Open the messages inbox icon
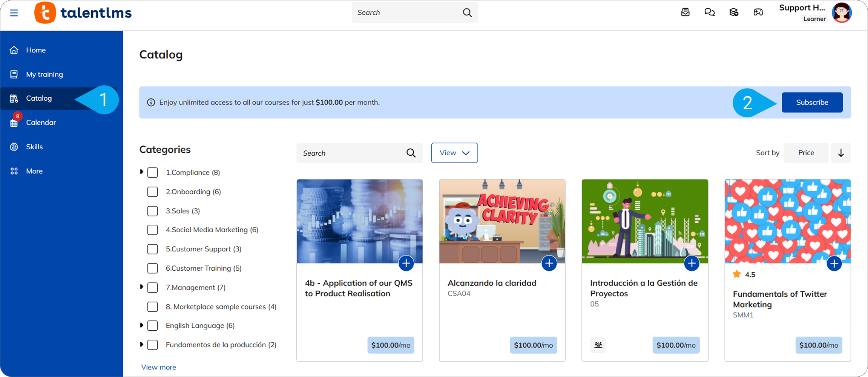The height and width of the screenshot is (377, 868). coord(685,12)
